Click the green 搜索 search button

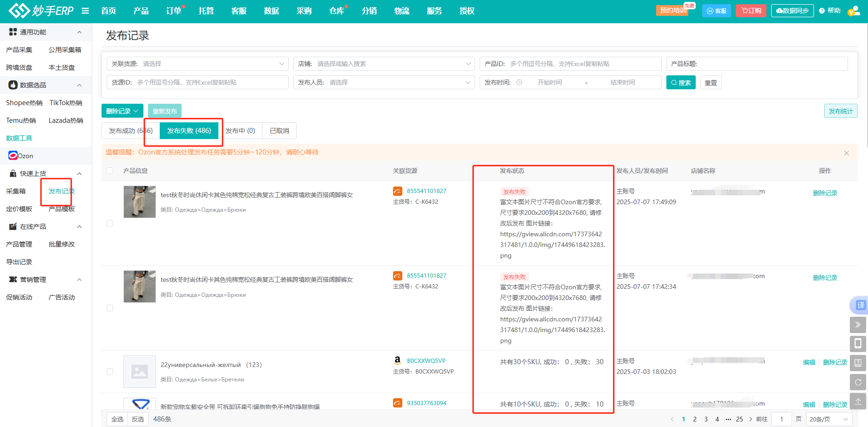click(680, 83)
